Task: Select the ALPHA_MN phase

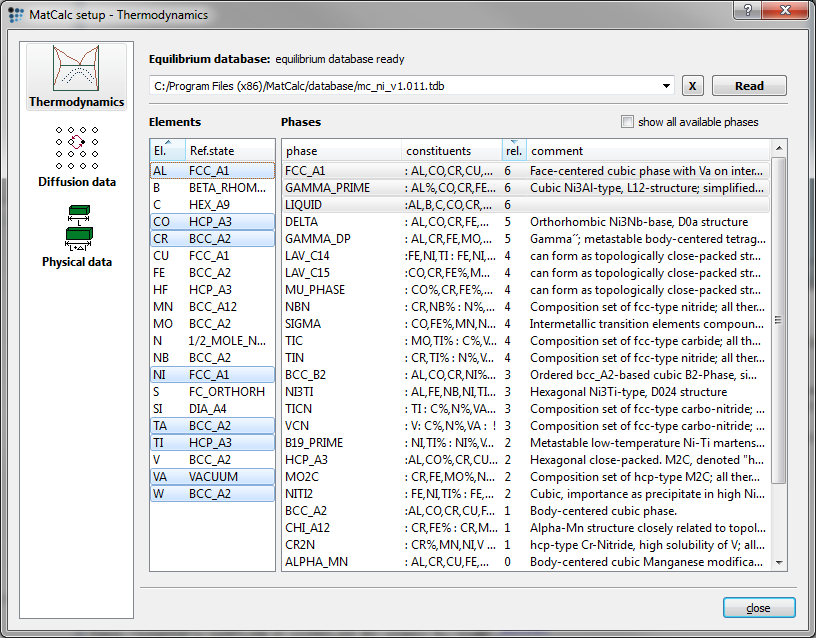Action: point(526,562)
